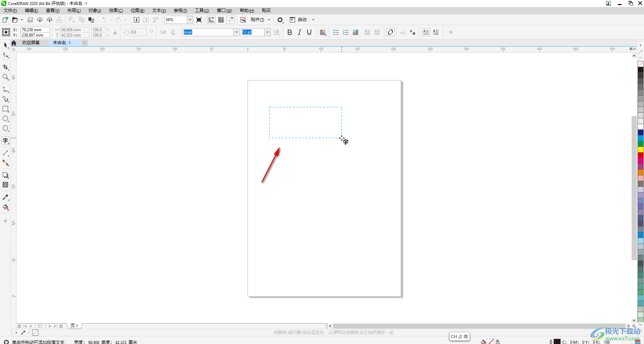The width and height of the screenshot is (644, 344).
Task: Select the Crop tool
Action: (x=5, y=67)
